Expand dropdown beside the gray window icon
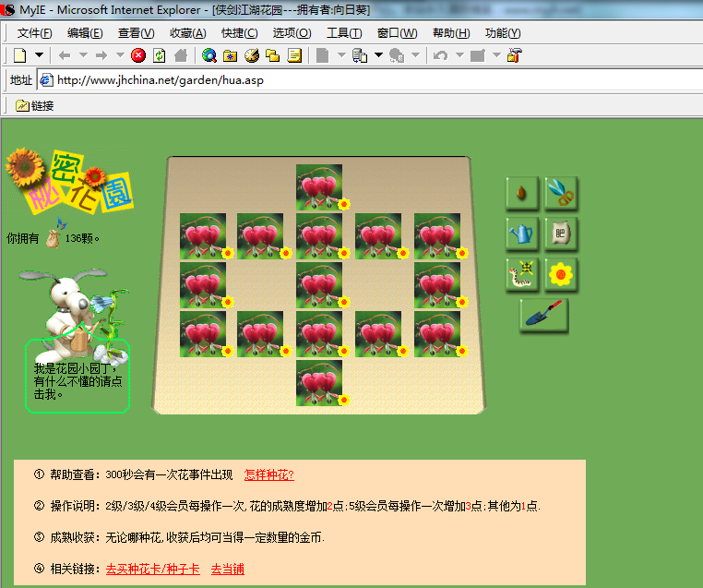 pyautogui.click(x=496, y=55)
